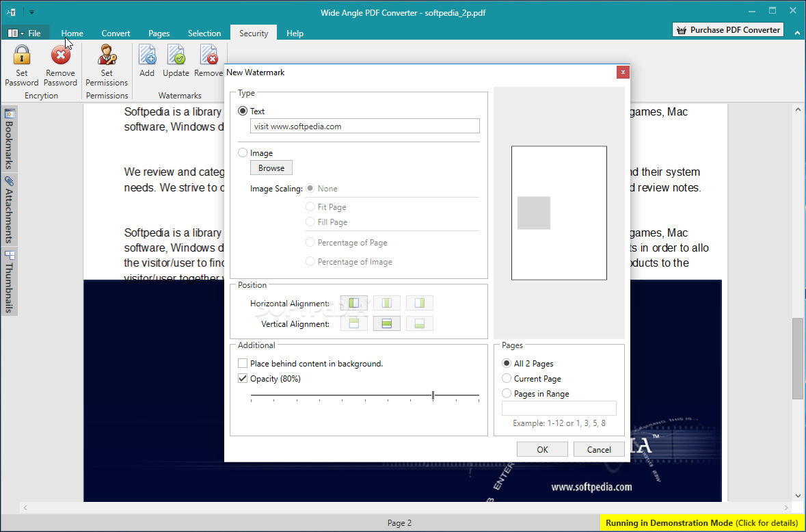Select Pages in Range option
The image size is (806, 532).
[507, 393]
